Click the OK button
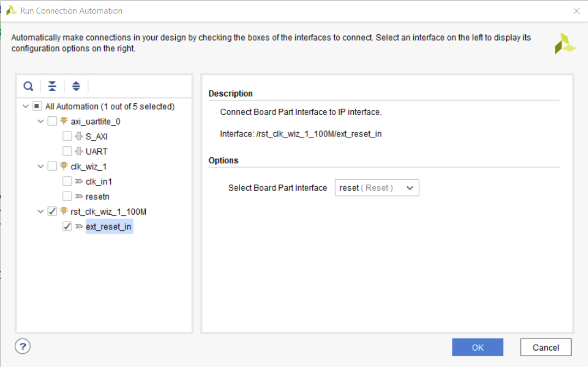This screenshot has width=588, height=367. (478, 347)
